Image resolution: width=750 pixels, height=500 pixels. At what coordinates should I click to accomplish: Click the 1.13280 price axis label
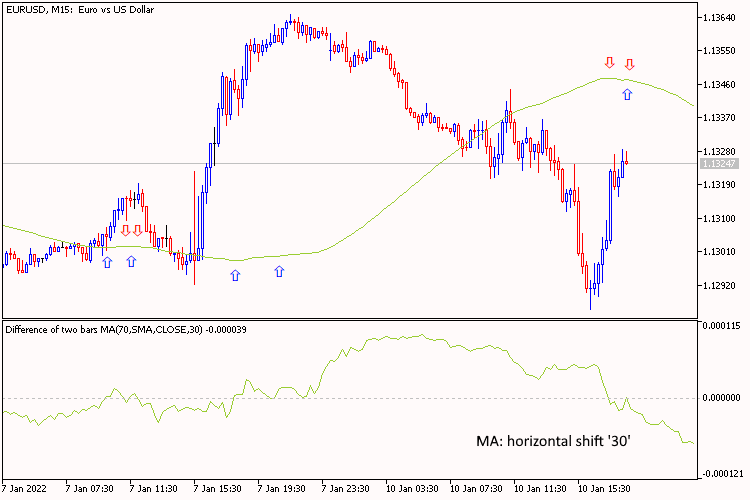tap(719, 152)
